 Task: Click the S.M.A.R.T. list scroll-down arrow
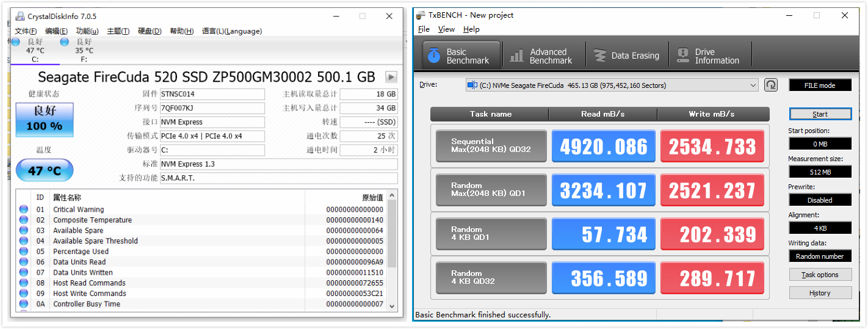[x=392, y=306]
